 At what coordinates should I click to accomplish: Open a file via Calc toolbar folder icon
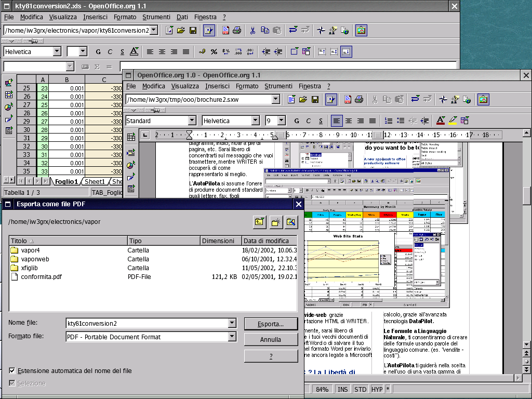click(181, 31)
